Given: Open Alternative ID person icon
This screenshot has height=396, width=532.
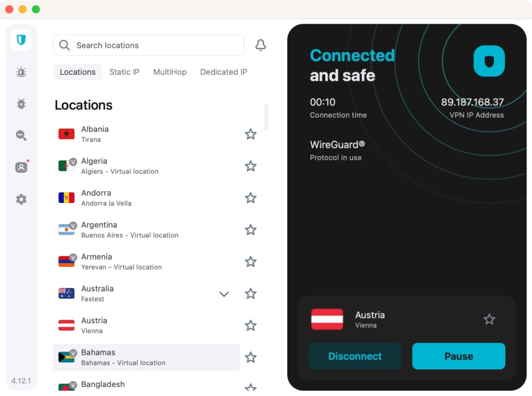Looking at the screenshot, I should 21,167.
